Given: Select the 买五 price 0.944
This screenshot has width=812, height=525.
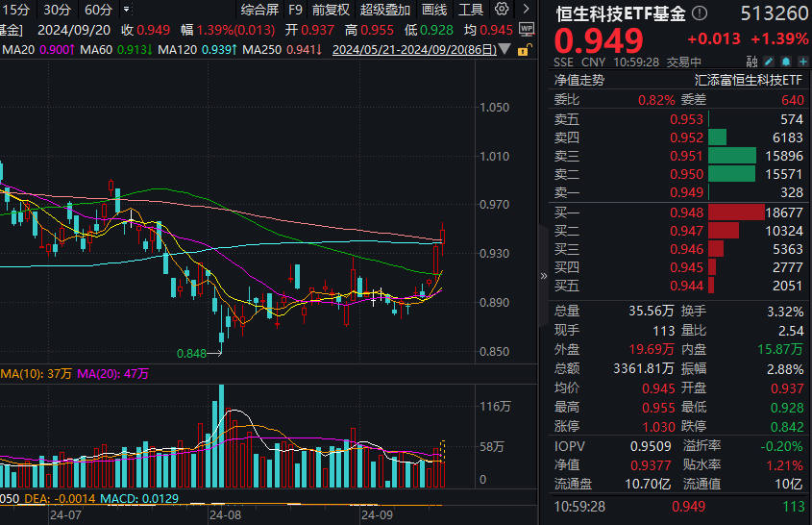Looking at the screenshot, I should (686, 286).
